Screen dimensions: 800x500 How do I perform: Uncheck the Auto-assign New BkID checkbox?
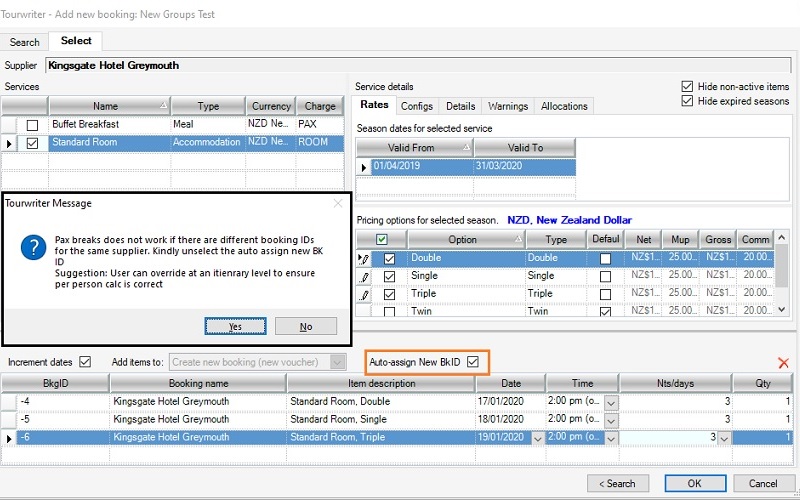(x=473, y=361)
